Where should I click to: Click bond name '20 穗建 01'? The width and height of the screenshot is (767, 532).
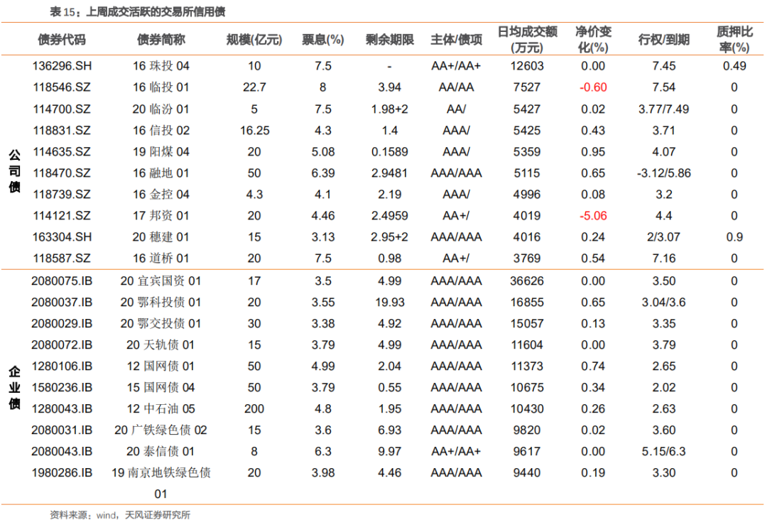click(x=161, y=237)
